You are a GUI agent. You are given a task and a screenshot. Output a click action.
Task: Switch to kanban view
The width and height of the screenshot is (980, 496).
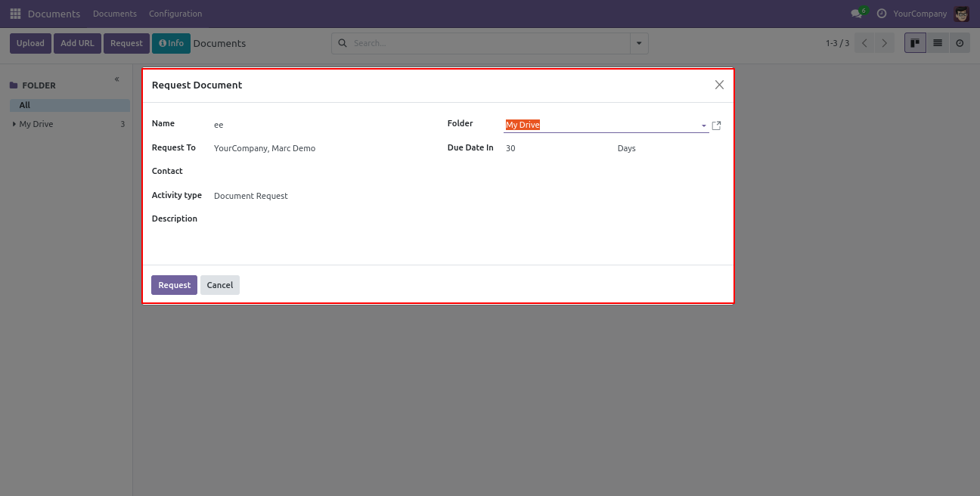coord(915,43)
